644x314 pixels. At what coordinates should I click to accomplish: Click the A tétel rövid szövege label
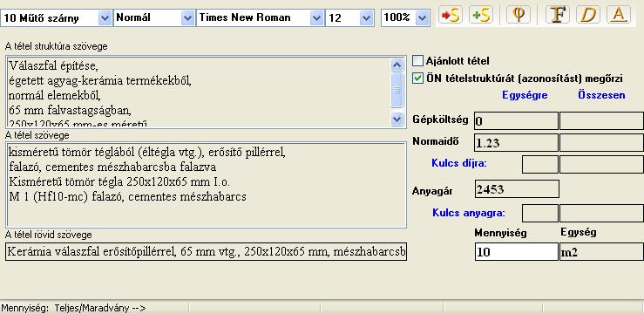[49, 235]
